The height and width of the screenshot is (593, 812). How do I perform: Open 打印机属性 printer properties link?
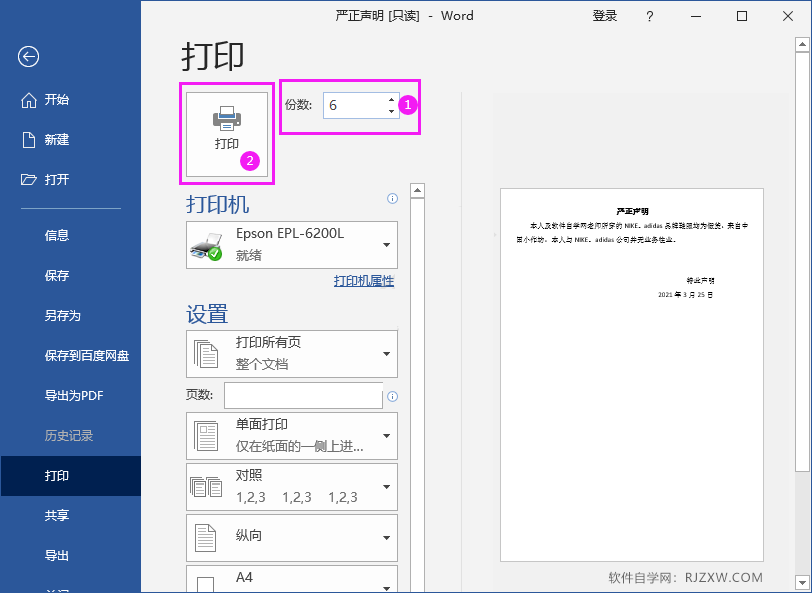[362, 281]
